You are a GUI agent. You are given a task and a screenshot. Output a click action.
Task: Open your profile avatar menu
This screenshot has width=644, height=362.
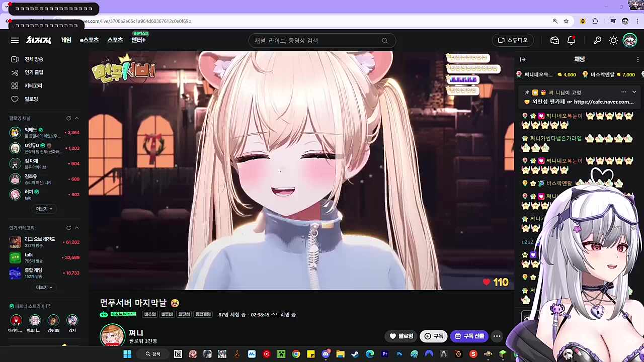629,40
